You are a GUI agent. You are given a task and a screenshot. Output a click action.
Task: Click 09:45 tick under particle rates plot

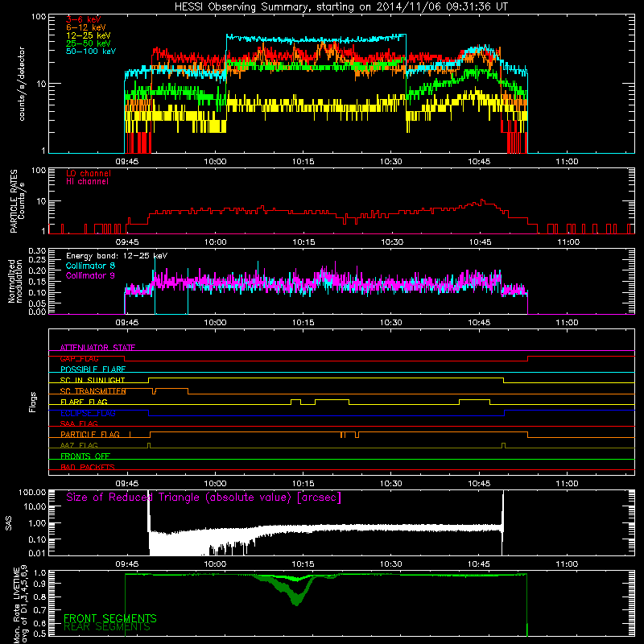tap(127, 242)
